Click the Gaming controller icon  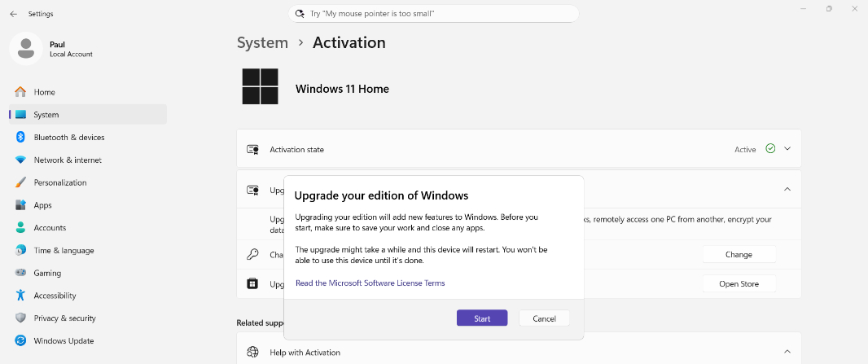pos(20,273)
